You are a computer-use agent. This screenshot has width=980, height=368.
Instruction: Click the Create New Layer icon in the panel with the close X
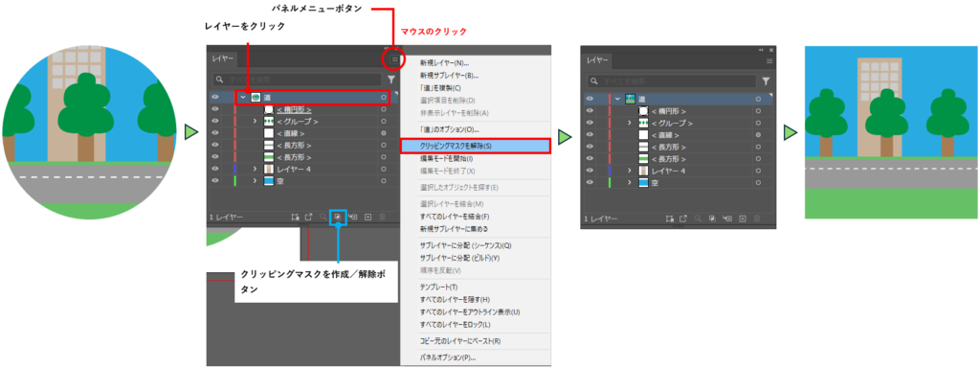click(743, 219)
